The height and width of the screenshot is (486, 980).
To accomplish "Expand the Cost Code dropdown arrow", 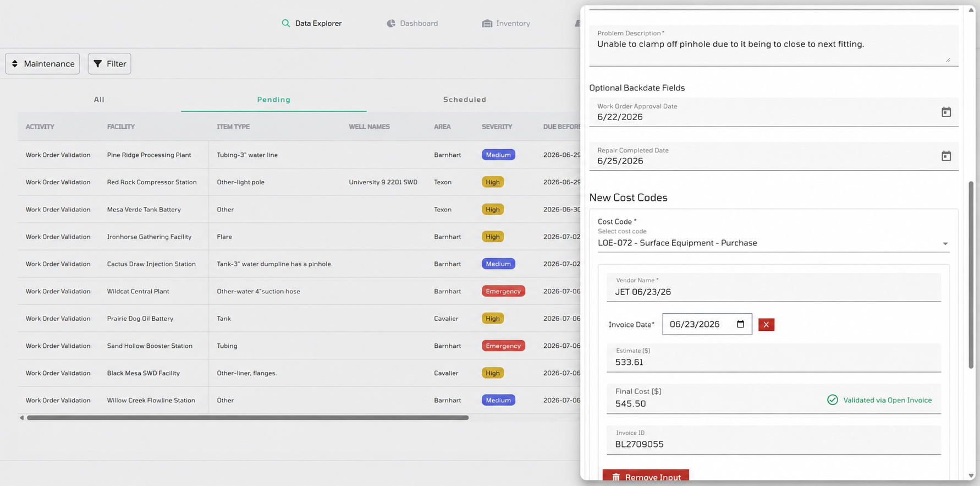I will [x=945, y=244].
